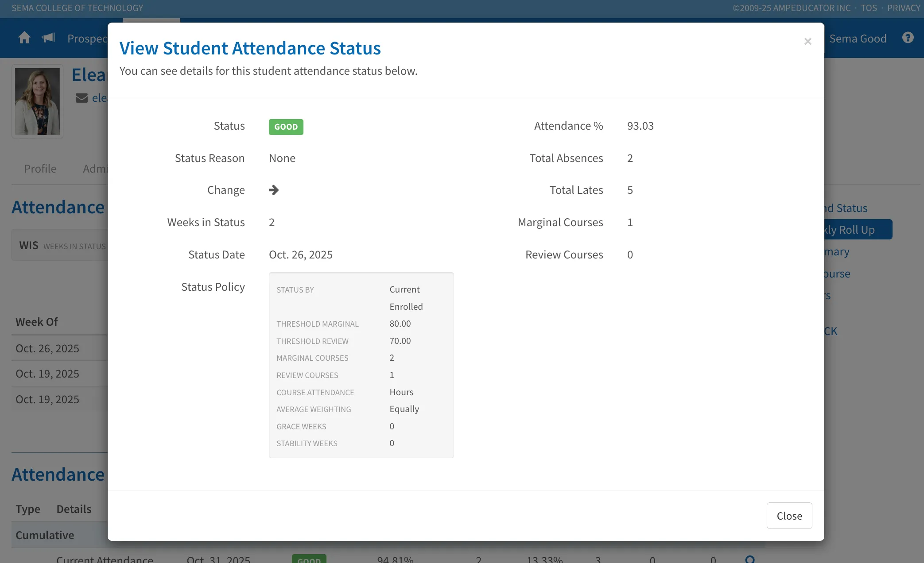Open the megaphone announcements icon
924x563 pixels.
point(48,38)
